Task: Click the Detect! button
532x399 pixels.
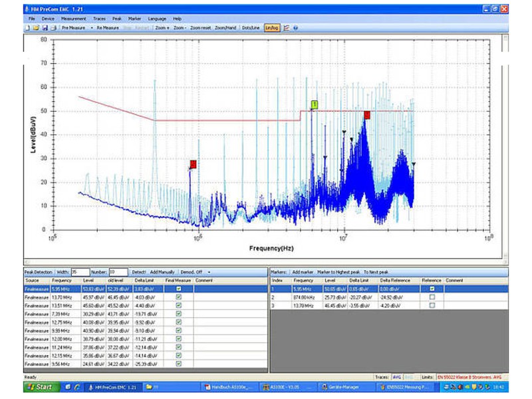Action: (x=138, y=272)
